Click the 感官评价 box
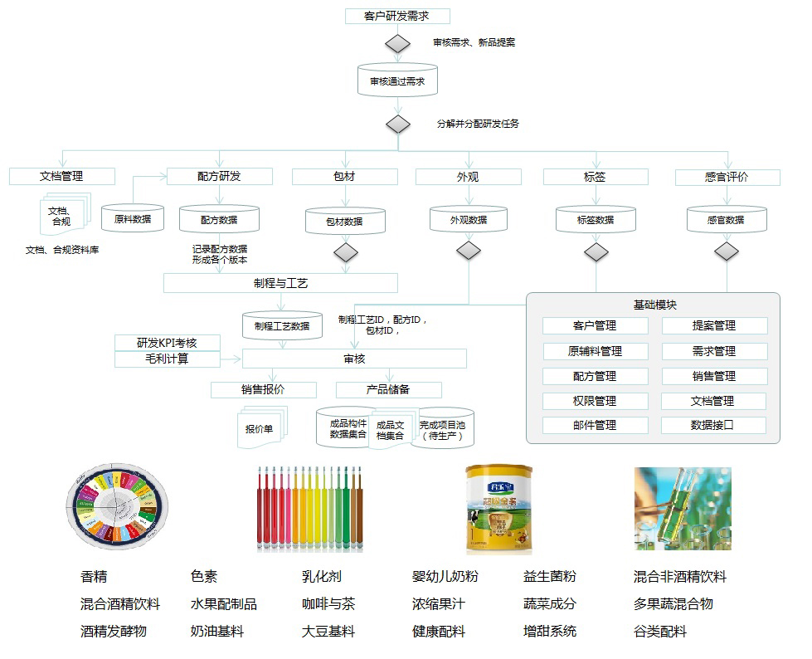 [x=727, y=177]
